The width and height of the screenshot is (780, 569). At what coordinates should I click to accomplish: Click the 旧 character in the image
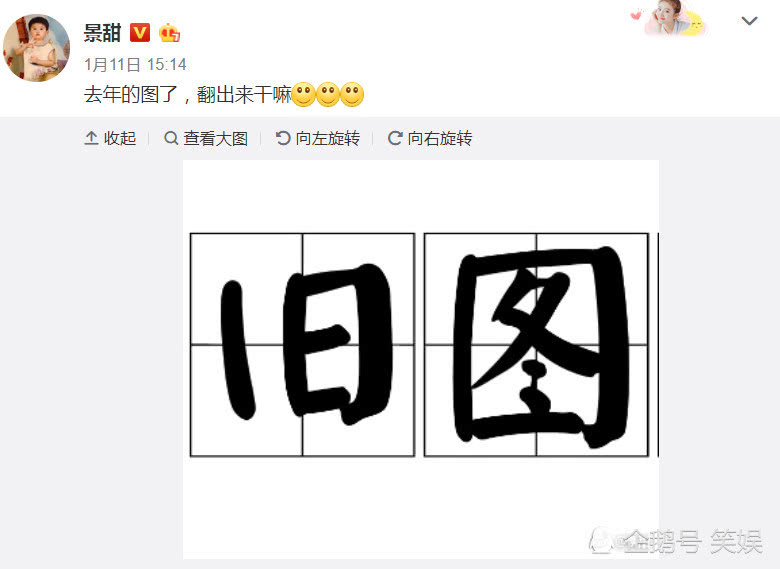(x=302, y=344)
